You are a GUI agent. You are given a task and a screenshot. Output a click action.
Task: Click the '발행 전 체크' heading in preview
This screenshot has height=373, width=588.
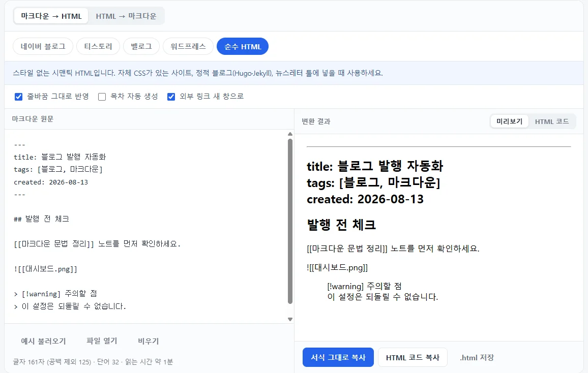click(341, 225)
